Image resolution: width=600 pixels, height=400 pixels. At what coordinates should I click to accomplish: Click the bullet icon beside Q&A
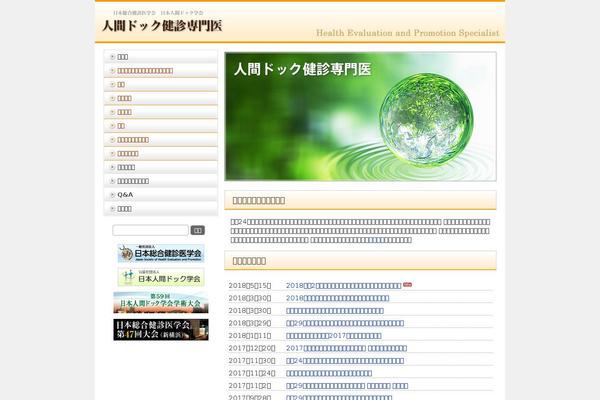112,195
